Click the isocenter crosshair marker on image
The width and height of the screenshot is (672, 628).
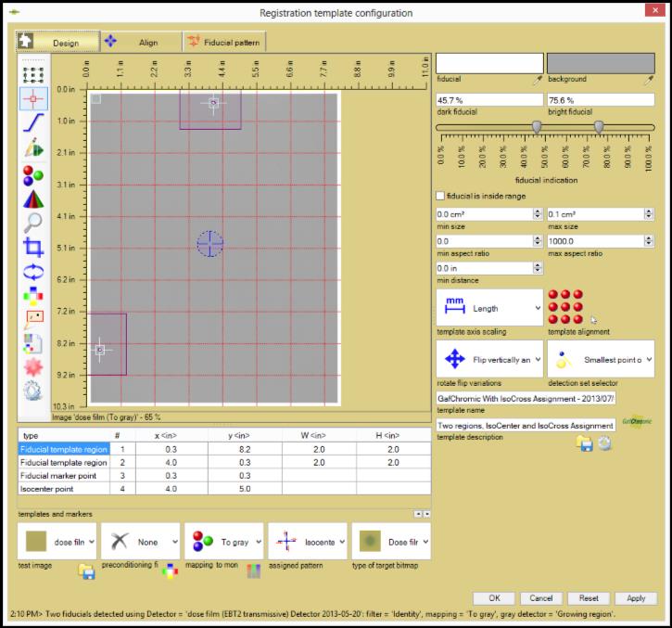point(210,244)
